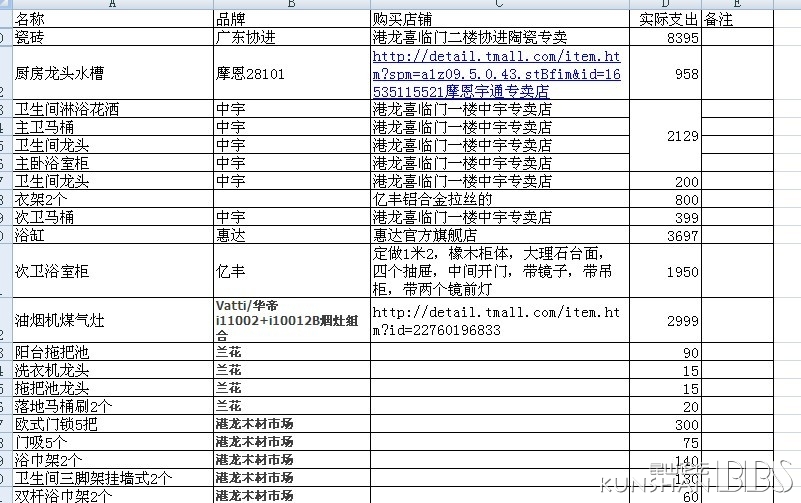This screenshot has width=801, height=503.
Task: Select the cell with item.htm?id=22760196833 URL
Action: pyautogui.click(x=500, y=320)
